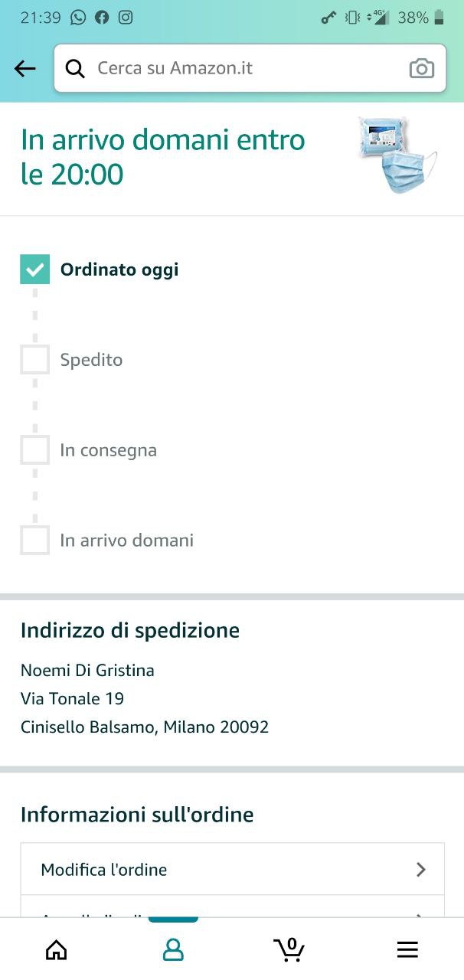Tap the checked Ordinato oggi checkbox
The image size is (464, 980).
tap(35, 269)
